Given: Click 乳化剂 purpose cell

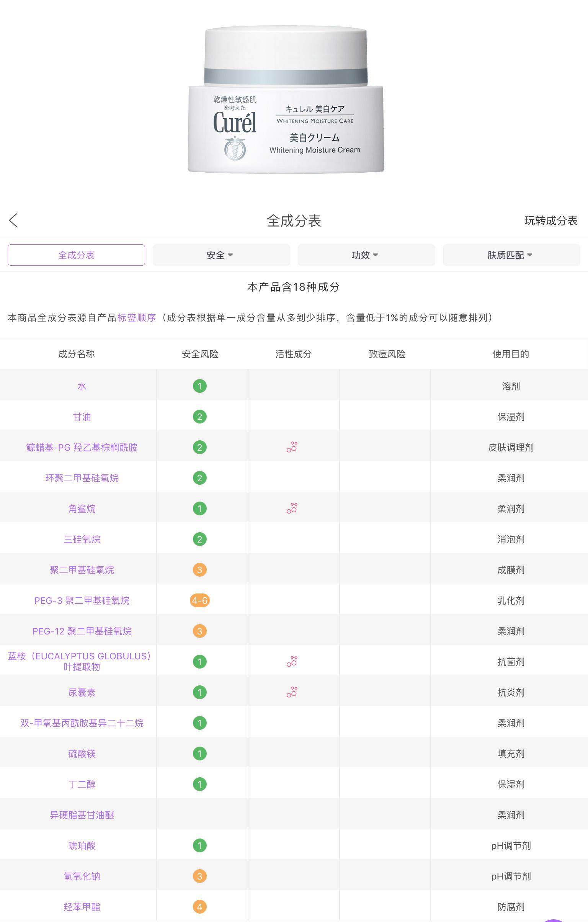Looking at the screenshot, I should point(511,600).
